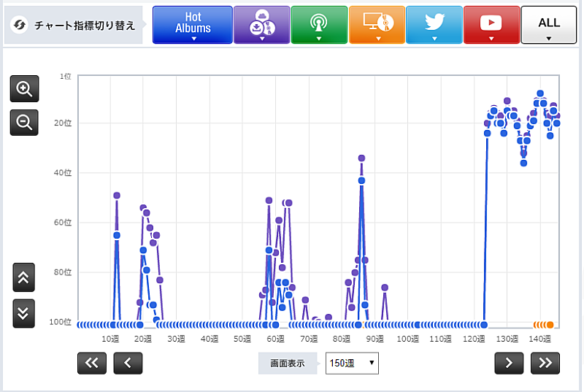This screenshot has width=584, height=392.
Task: Click the double chevron down button
Action: [23, 313]
